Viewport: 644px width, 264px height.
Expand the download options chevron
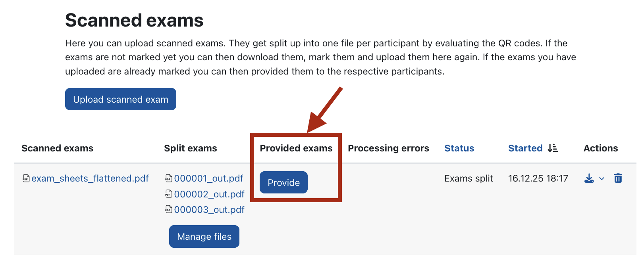click(x=602, y=179)
